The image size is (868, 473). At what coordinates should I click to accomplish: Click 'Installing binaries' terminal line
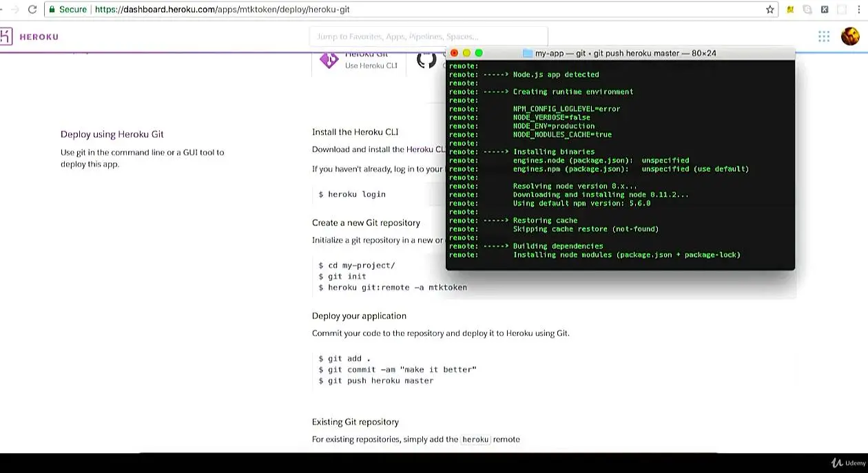(554, 152)
